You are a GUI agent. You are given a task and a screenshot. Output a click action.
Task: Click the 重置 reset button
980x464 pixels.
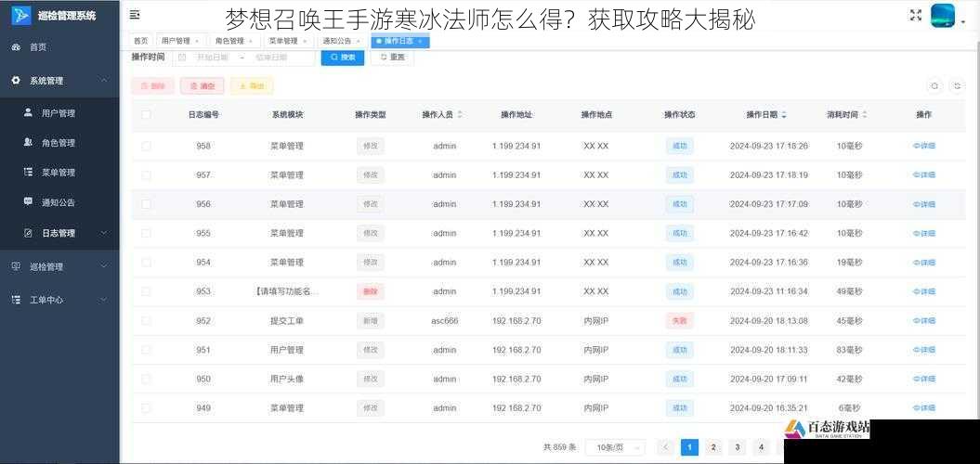tap(393, 58)
